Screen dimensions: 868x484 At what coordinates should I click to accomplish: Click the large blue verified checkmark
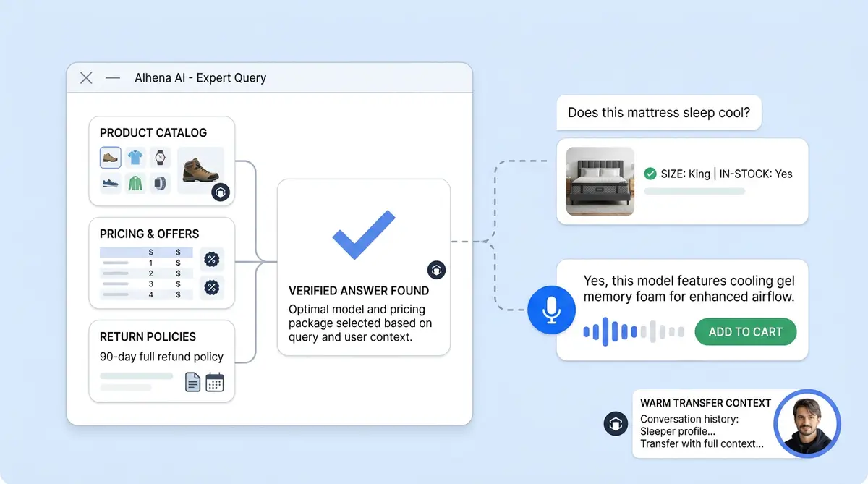(x=363, y=234)
